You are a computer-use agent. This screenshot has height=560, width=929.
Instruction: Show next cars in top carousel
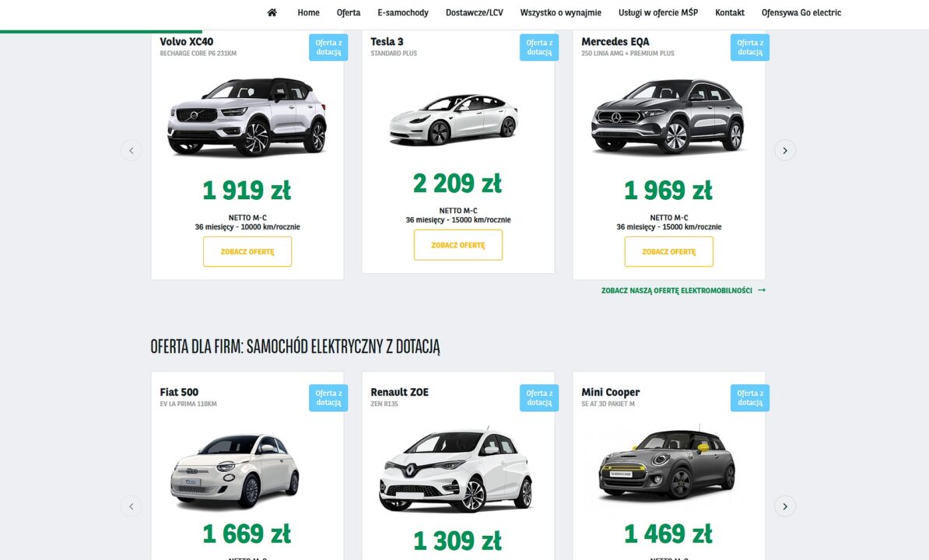click(785, 150)
